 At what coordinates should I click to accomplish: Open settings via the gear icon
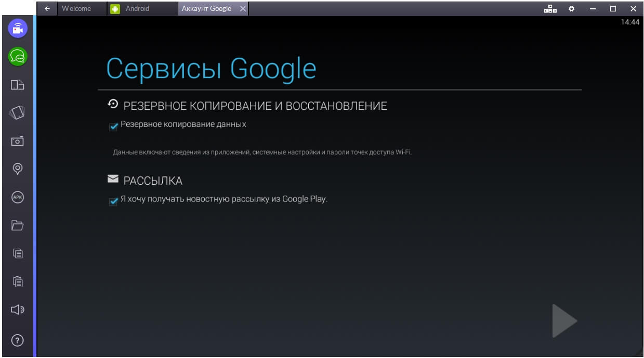571,8
